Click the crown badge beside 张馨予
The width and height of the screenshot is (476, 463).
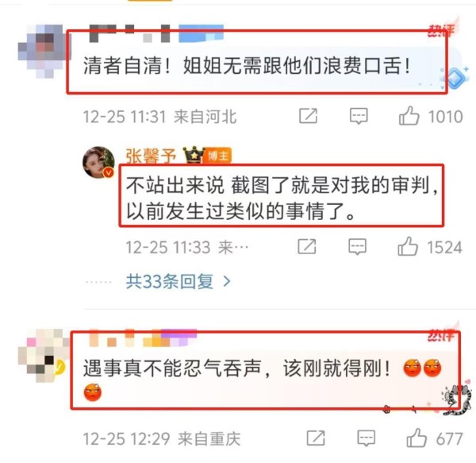tap(194, 155)
